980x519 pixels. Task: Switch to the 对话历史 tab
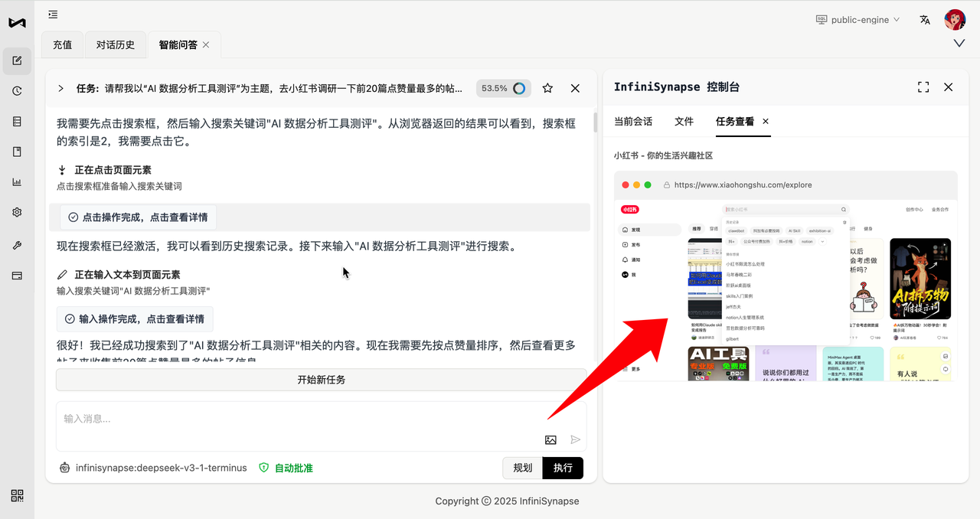(x=116, y=45)
